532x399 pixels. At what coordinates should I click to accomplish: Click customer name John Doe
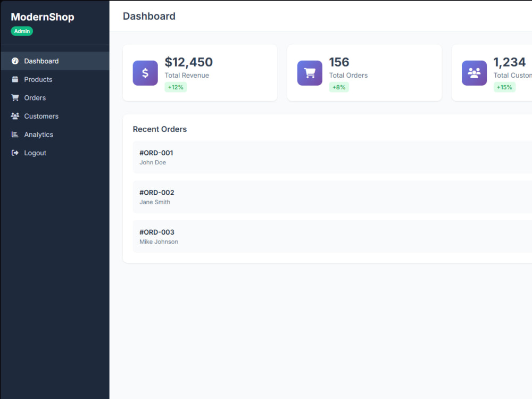pos(153,162)
